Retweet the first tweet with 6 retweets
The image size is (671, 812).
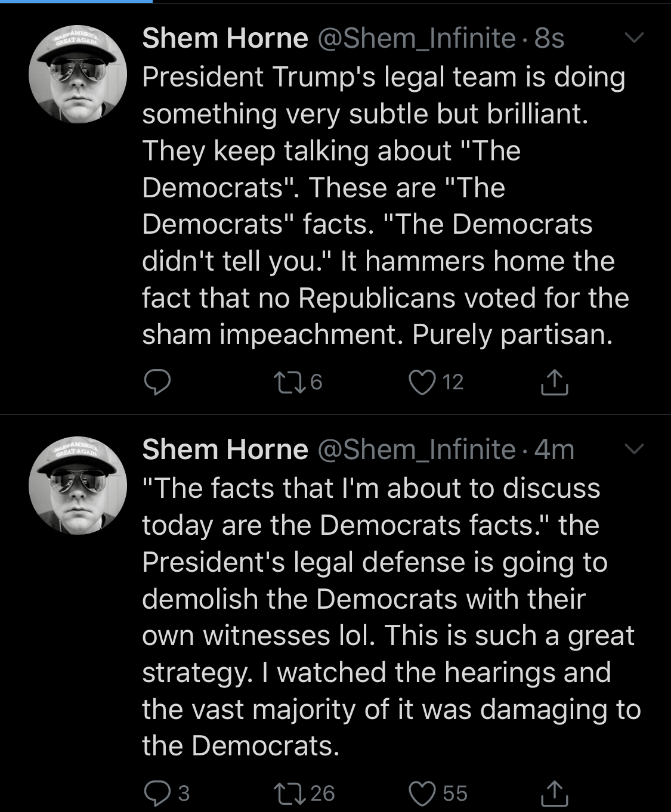coord(289,382)
